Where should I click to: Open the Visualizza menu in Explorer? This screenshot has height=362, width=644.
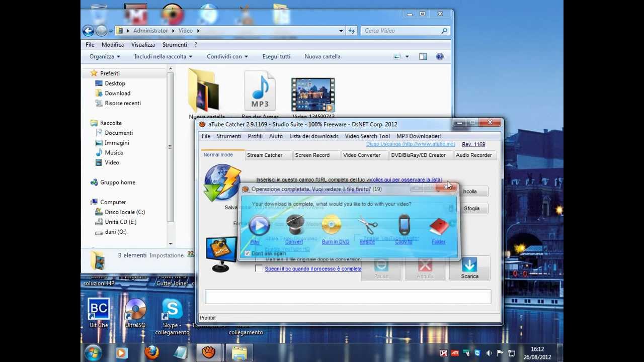point(143,45)
